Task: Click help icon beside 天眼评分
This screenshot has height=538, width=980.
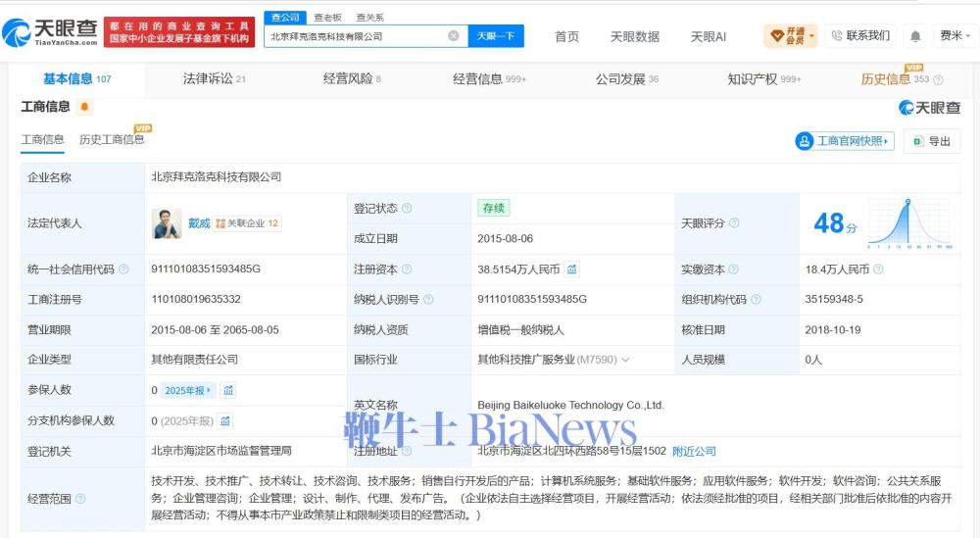Action: tap(734, 223)
